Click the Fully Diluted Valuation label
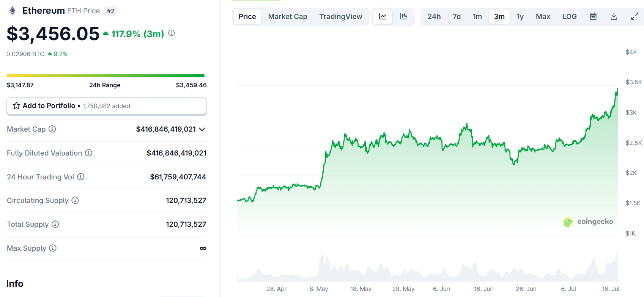 click(44, 153)
